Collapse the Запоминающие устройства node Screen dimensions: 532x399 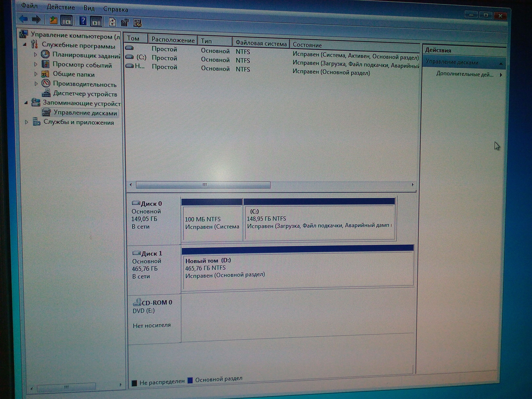(x=26, y=103)
